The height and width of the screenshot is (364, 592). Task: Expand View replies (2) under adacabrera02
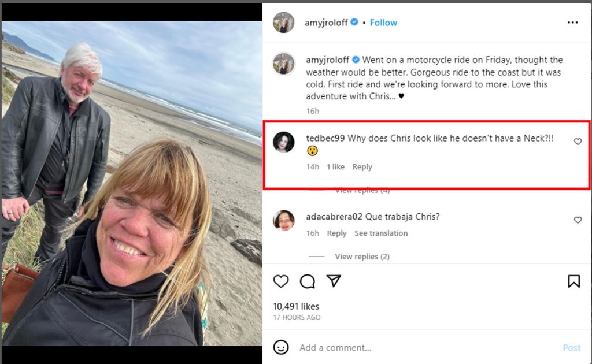[x=362, y=257]
